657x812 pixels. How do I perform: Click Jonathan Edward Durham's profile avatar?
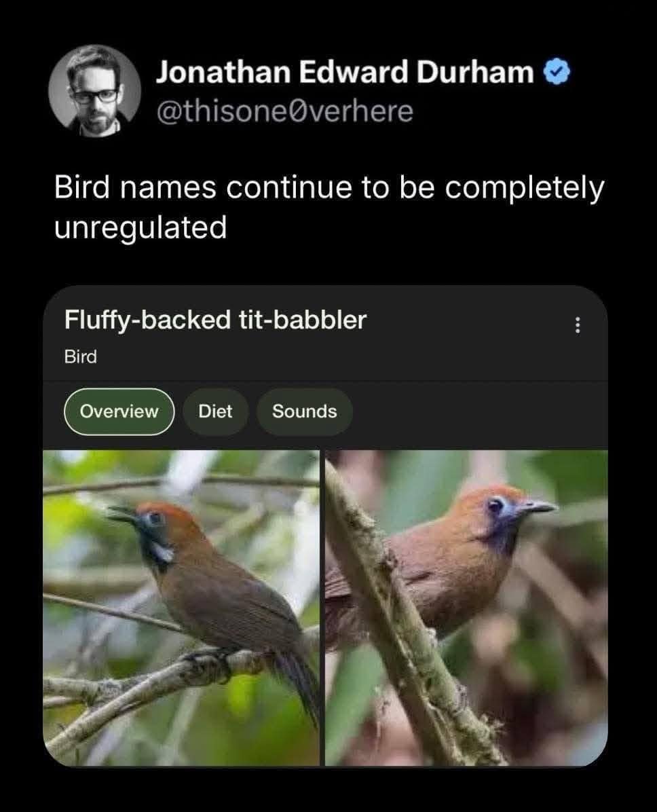(95, 95)
